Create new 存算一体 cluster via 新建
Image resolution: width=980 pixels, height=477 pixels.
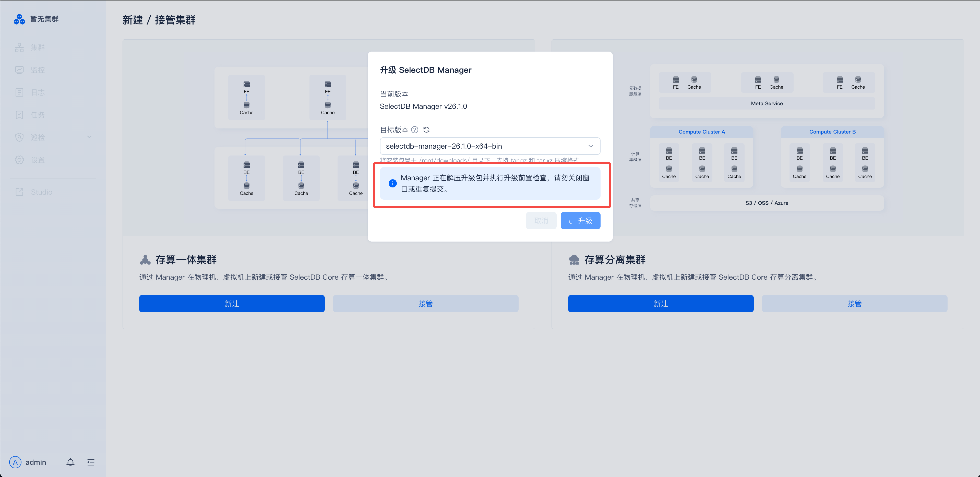click(x=232, y=304)
